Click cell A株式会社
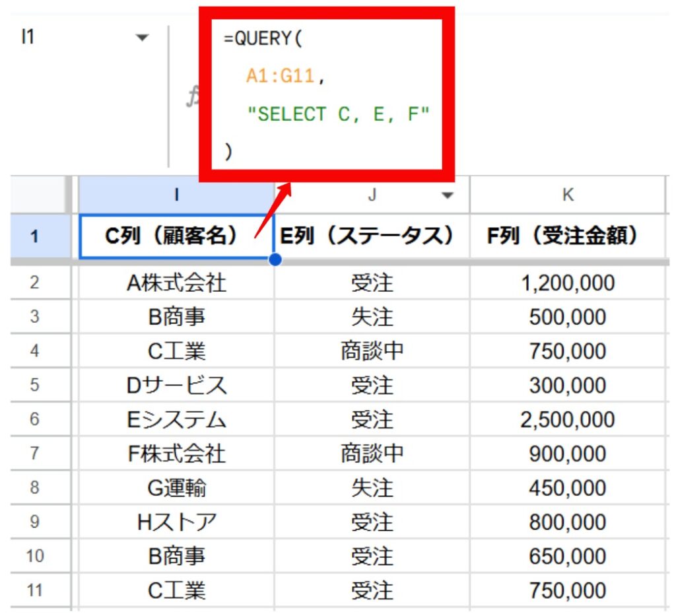The image size is (676, 616). (x=176, y=283)
